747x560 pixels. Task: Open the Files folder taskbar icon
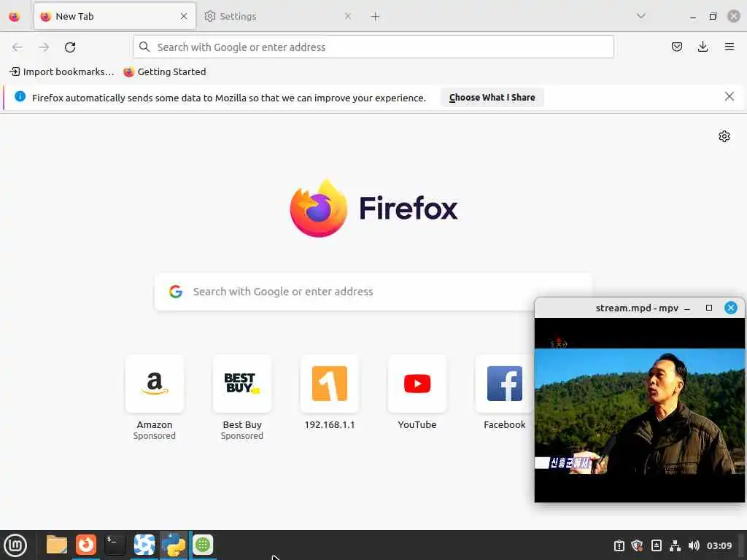click(57, 545)
